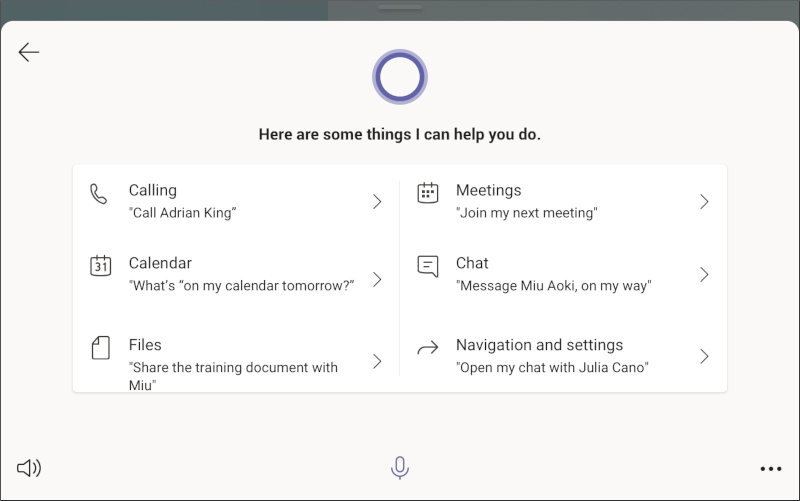
Task: Click "Here are some things" heading text
Action: tap(399, 134)
